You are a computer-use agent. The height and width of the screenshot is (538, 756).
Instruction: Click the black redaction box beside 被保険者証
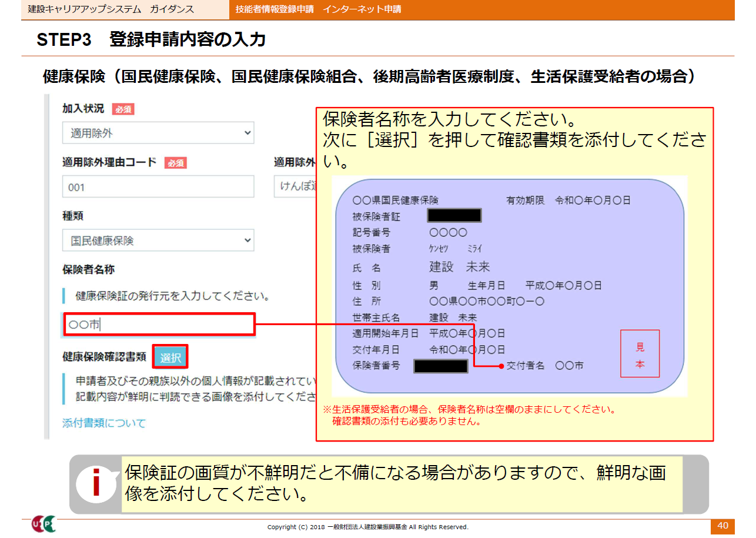454,216
